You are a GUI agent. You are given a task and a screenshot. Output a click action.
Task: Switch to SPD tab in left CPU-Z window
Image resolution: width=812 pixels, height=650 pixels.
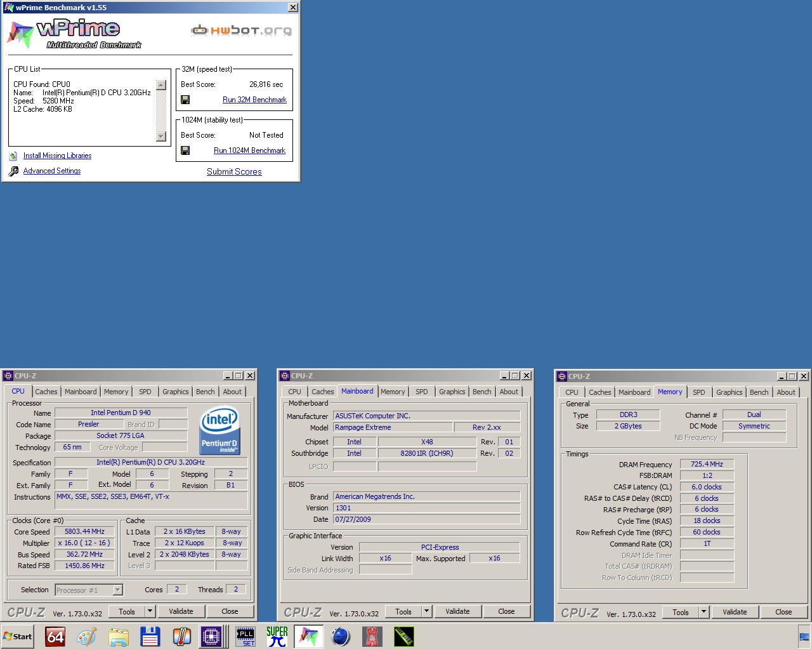(145, 392)
